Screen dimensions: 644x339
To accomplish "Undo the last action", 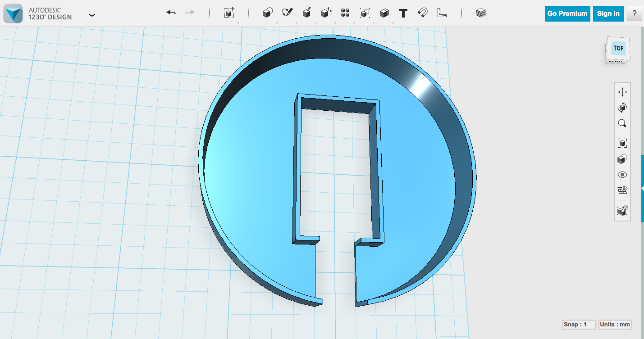I will tap(171, 13).
